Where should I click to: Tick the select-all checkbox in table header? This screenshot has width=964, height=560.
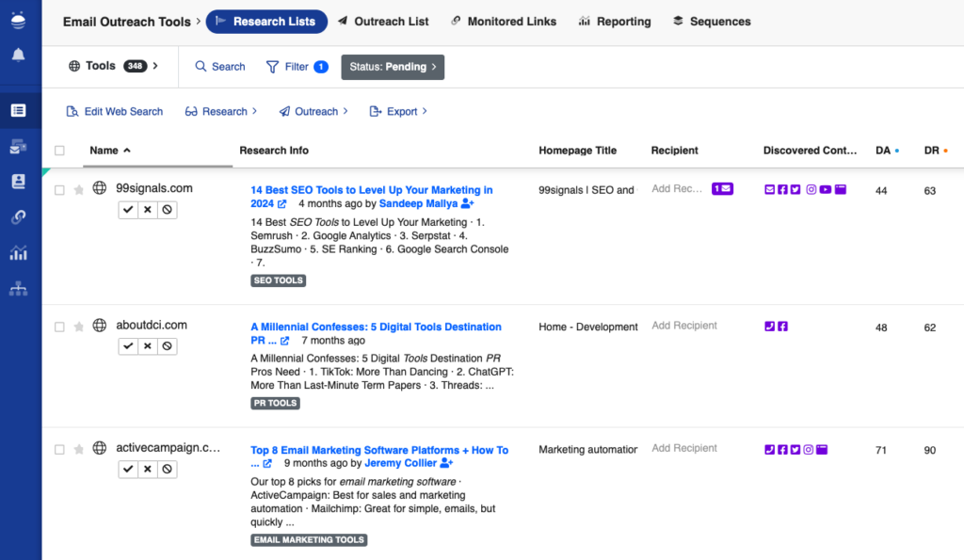[x=60, y=151]
